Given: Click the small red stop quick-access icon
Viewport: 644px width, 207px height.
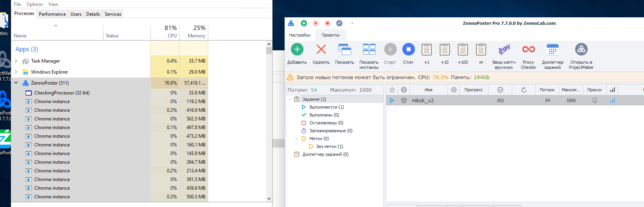Looking at the screenshot, I should coord(328,23).
